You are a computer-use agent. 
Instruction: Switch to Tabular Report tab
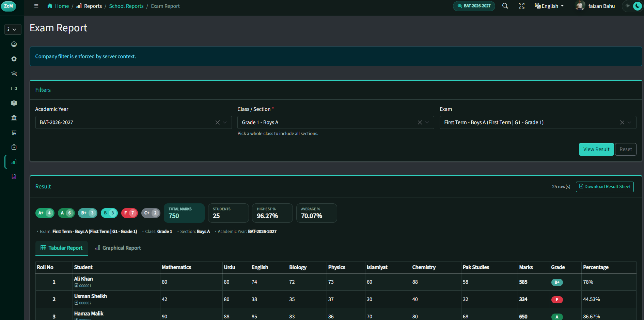pyautogui.click(x=62, y=248)
